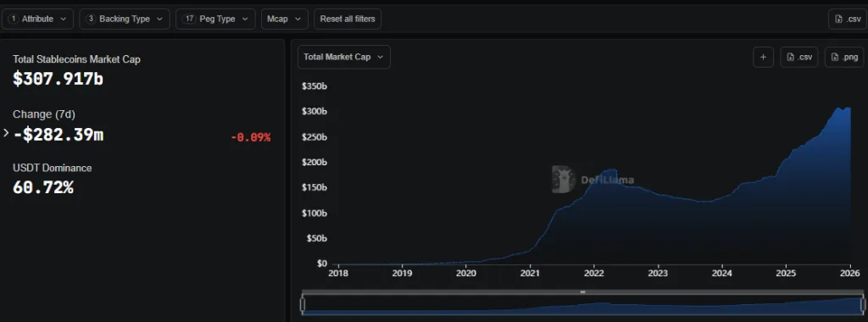Download the top toolbar .csv file

click(x=848, y=19)
